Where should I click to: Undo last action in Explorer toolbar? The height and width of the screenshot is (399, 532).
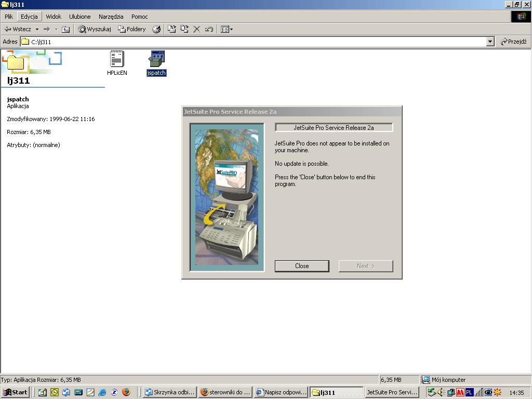tap(209, 29)
